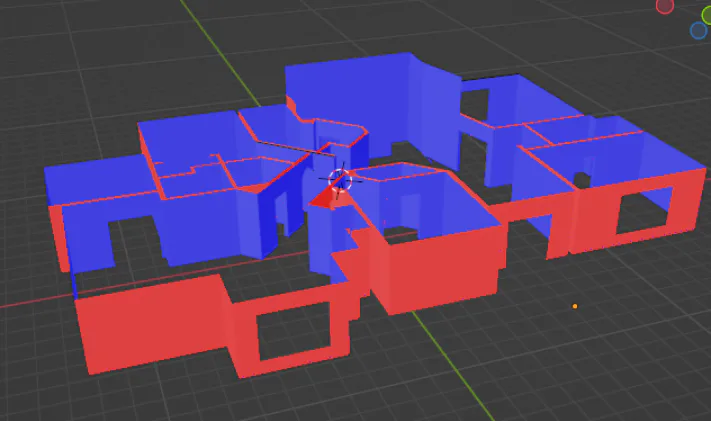Image resolution: width=711 pixels, height=421 pixels.
Task: Click the blue negative Z axis gizmo circle
Action: coord(698,31)
